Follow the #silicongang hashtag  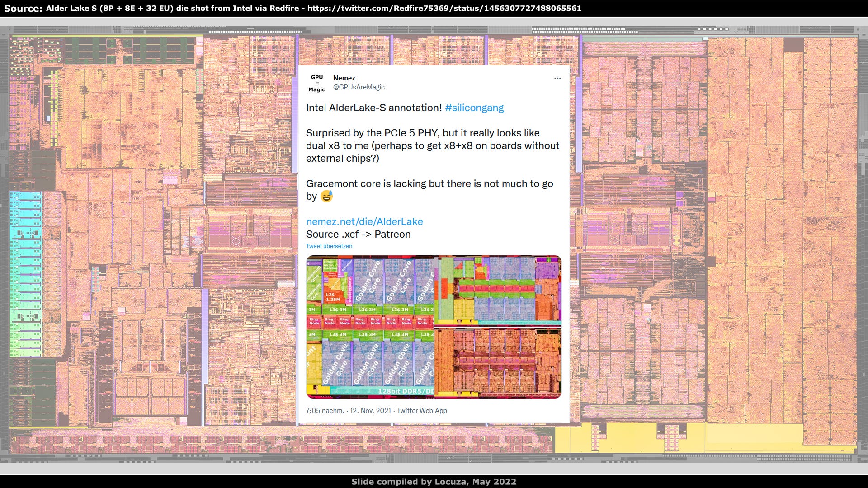[474, 108]
